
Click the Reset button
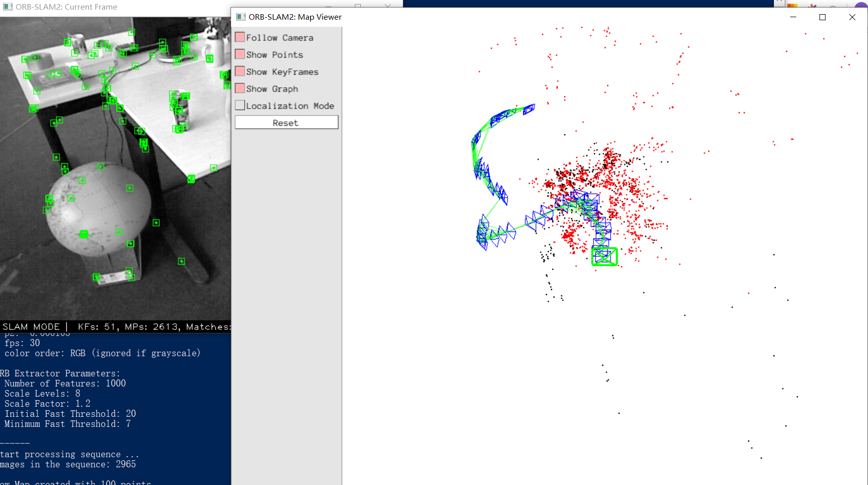click(x=287, y=123)
